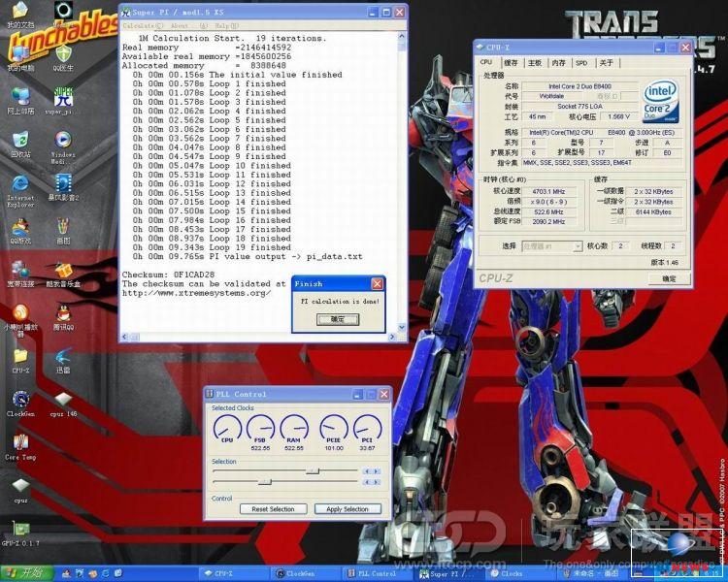Click 确定 in the Finish dialog
Image resolution: width=728 pixels, height=582 pixels.
coord(338,319)
